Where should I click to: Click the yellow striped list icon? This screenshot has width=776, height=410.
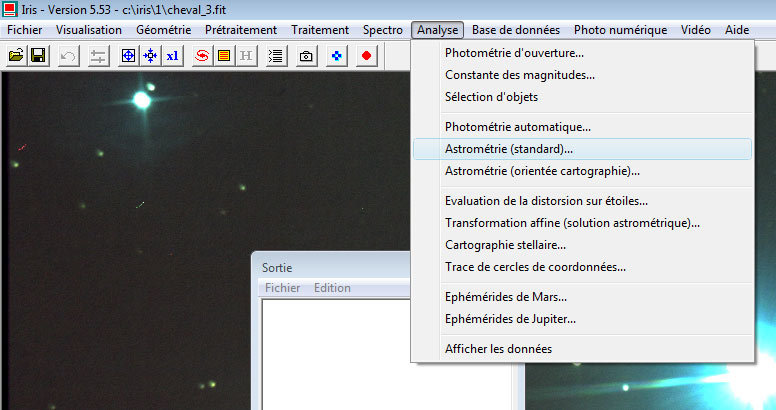224,55
